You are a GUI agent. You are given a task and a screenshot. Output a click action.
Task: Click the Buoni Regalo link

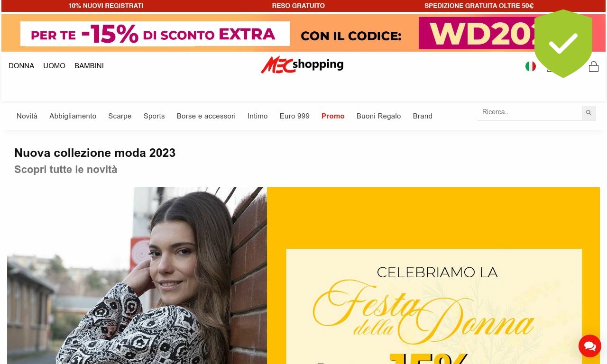point(378,116)
